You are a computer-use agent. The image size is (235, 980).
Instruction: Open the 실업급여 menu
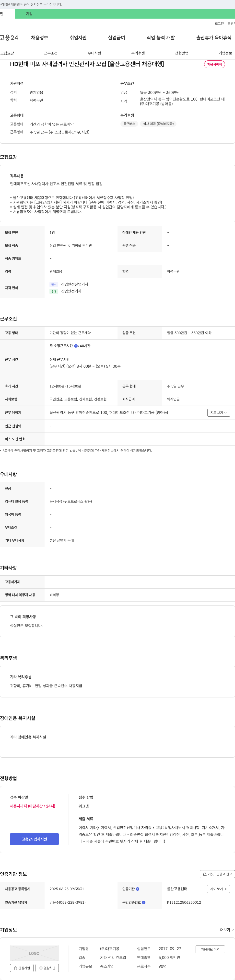click(x=117, y=38)
